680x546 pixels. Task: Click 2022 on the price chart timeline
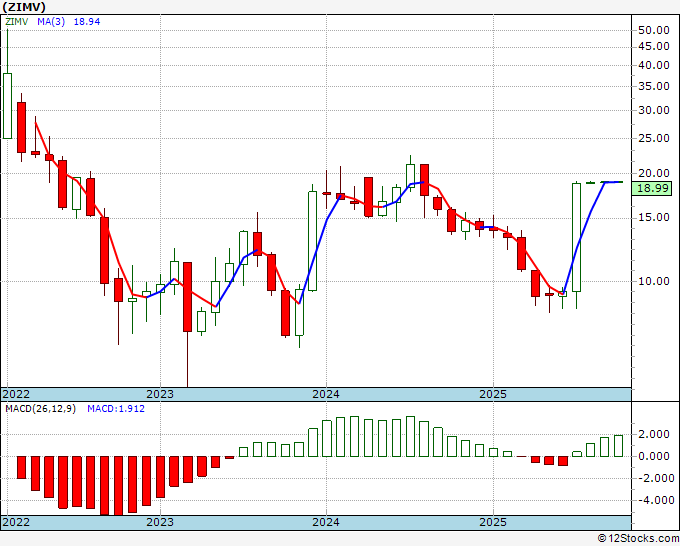pyautogui.click(x=16, y=394)
